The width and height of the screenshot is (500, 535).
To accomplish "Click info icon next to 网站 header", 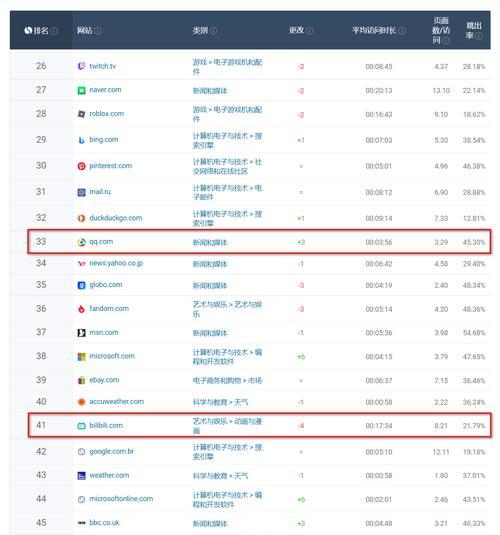I will (x=97, y=31).
